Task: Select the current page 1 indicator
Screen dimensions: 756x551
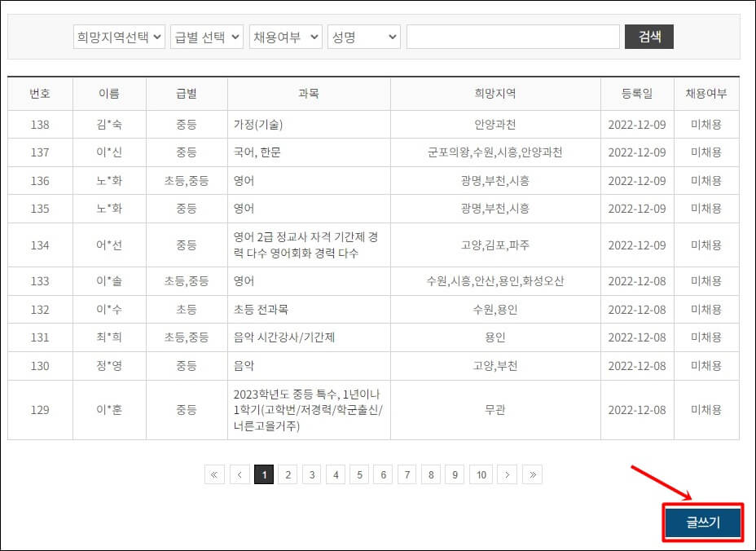Action: 262,474
